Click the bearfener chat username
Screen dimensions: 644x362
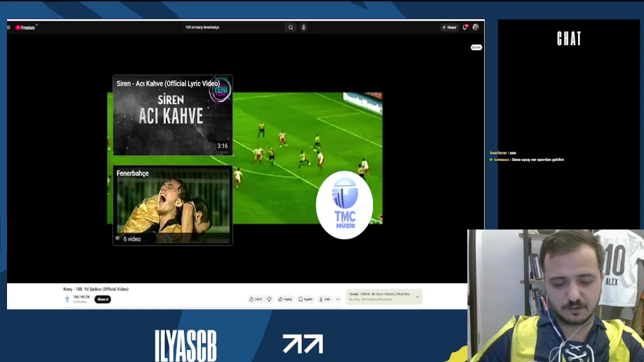coord(498,153)
